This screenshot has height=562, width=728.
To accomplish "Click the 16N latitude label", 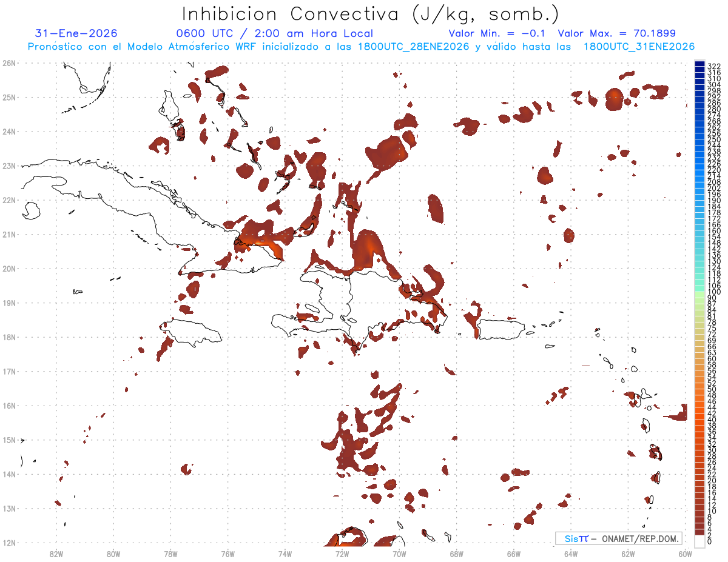I will tap(9, 406).
